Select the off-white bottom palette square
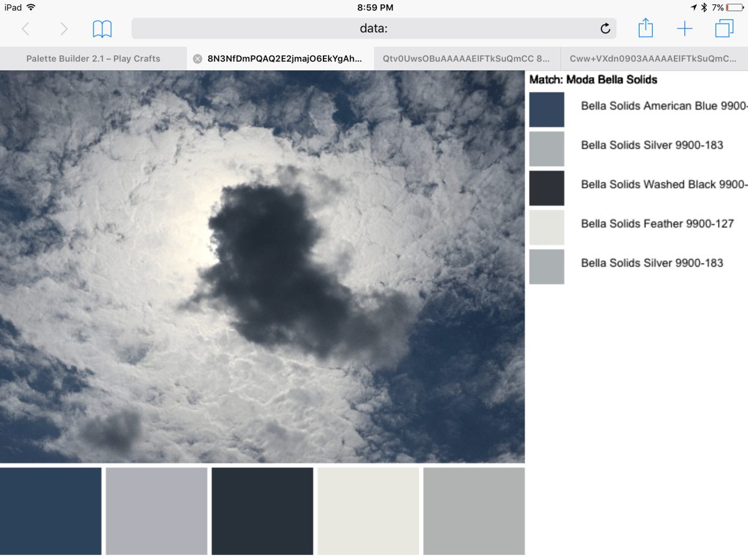The height and width of the screenshot is (560, 748). pos(368,511)
